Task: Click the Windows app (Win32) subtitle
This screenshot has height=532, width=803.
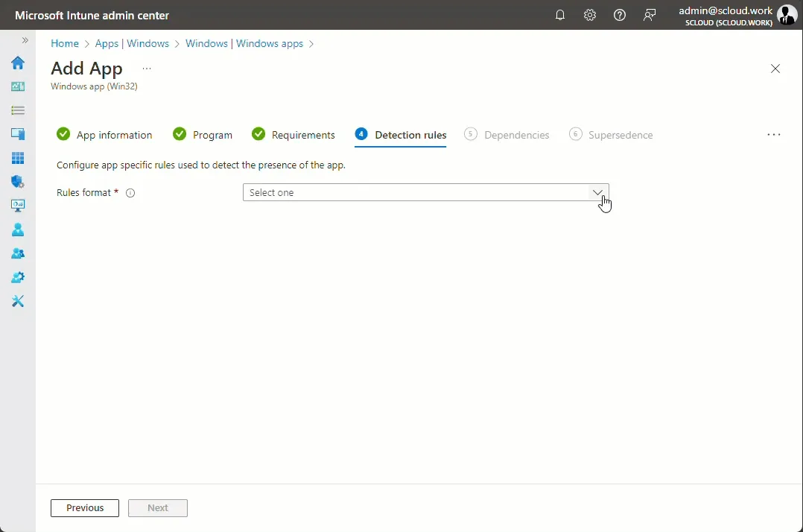Action: tap(94, 86)
